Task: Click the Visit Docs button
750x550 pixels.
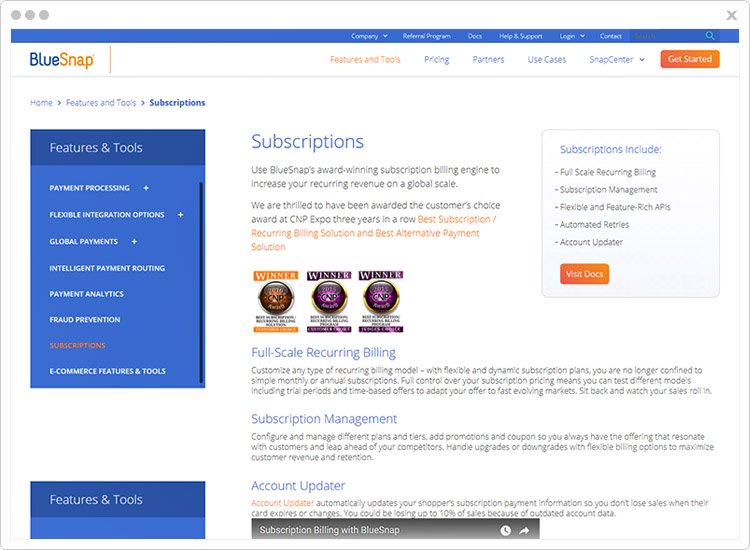Action: pos(585,274)
